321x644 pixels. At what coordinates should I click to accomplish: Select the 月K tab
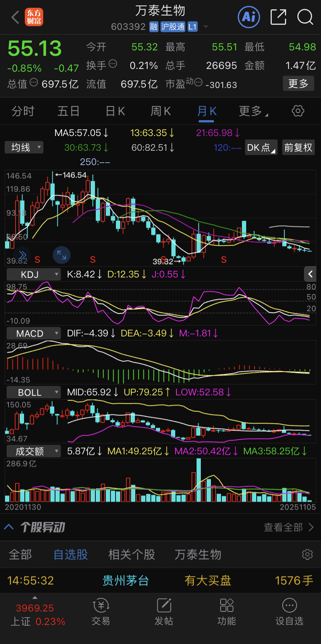207,111
